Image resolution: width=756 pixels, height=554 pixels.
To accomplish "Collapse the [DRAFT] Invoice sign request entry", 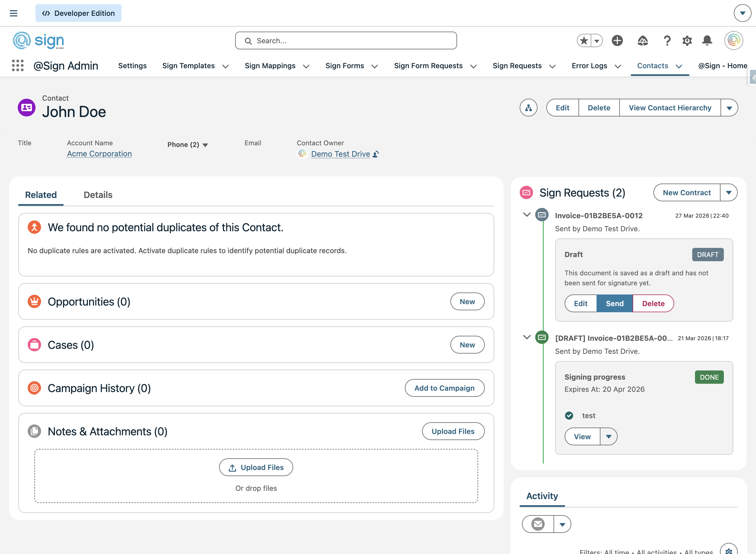I will pyautogui.click(x=527, y=337).
